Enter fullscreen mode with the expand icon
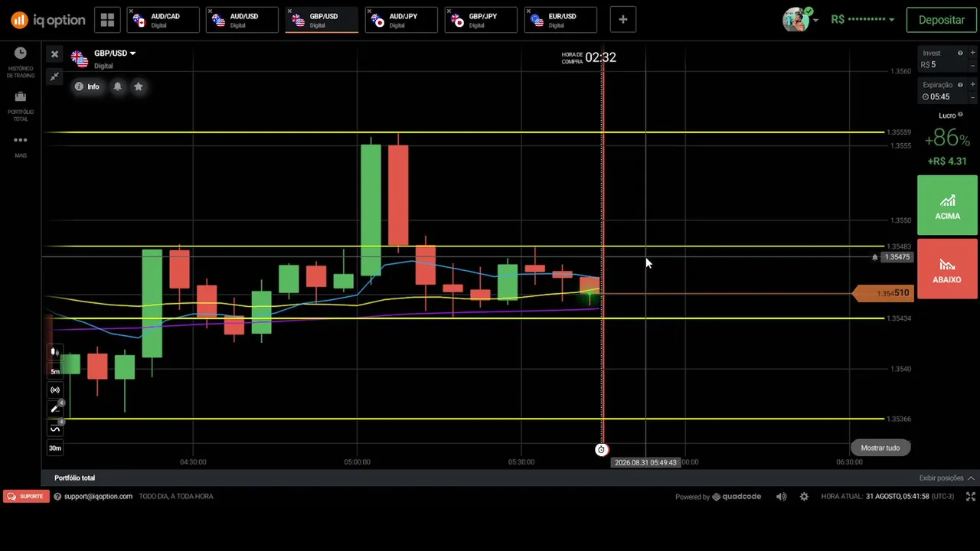Screen dimensions: 980x551 (971, 497)
